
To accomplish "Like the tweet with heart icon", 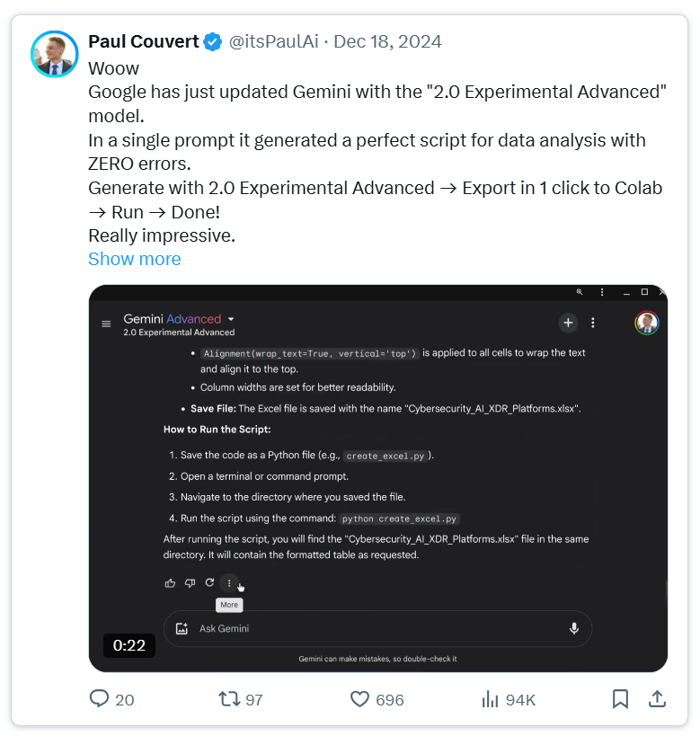I will (359, 699).
